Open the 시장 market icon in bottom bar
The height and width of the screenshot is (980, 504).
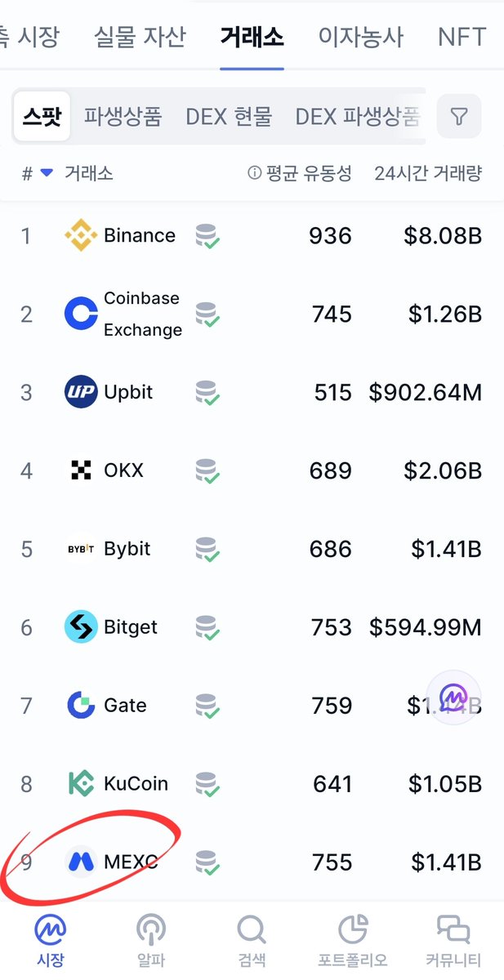click(51, 928)
